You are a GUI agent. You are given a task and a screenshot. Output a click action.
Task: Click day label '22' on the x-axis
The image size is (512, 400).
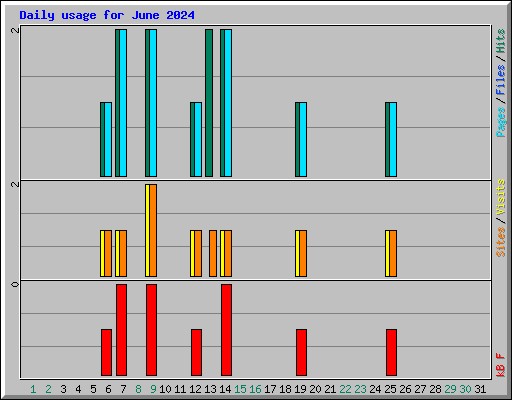345,389
